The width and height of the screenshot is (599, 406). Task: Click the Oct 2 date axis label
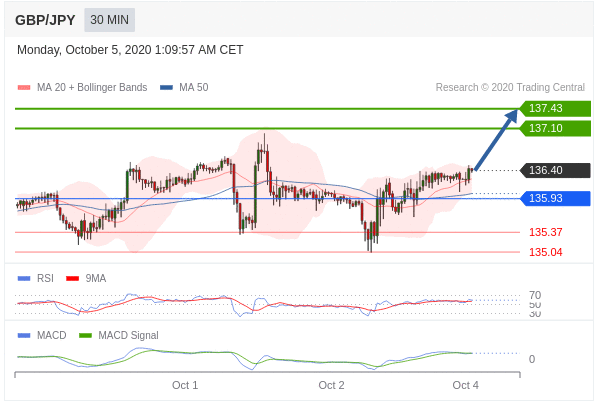(x=331, y=385)
